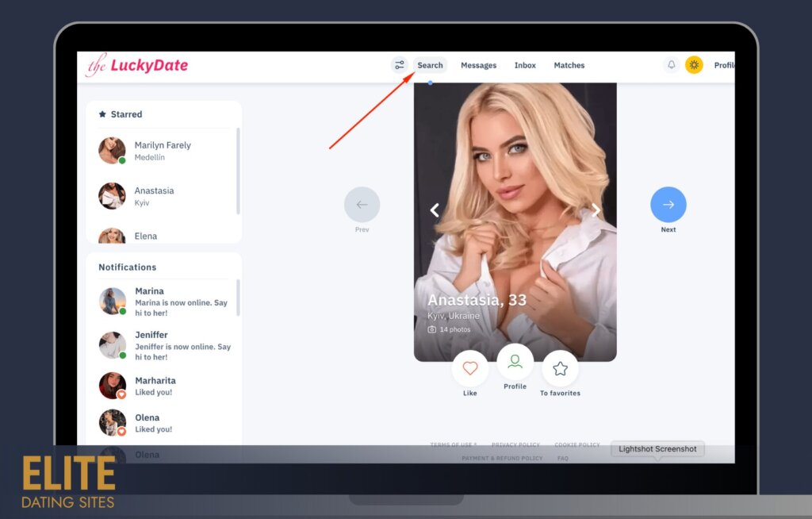Open Marilyn Farely in Starred list
This screenshot has height=519, width=812.
click(162, 151)
